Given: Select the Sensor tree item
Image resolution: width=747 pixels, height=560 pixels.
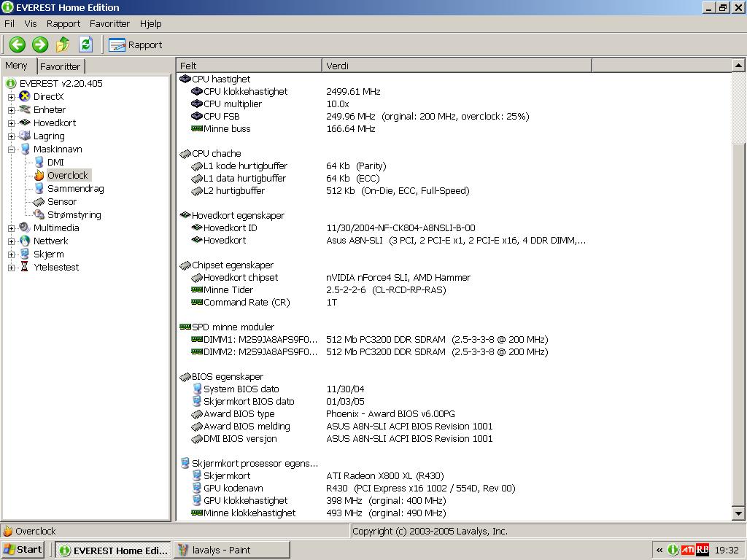Looking at the screenshot, I should coord(61,202).
